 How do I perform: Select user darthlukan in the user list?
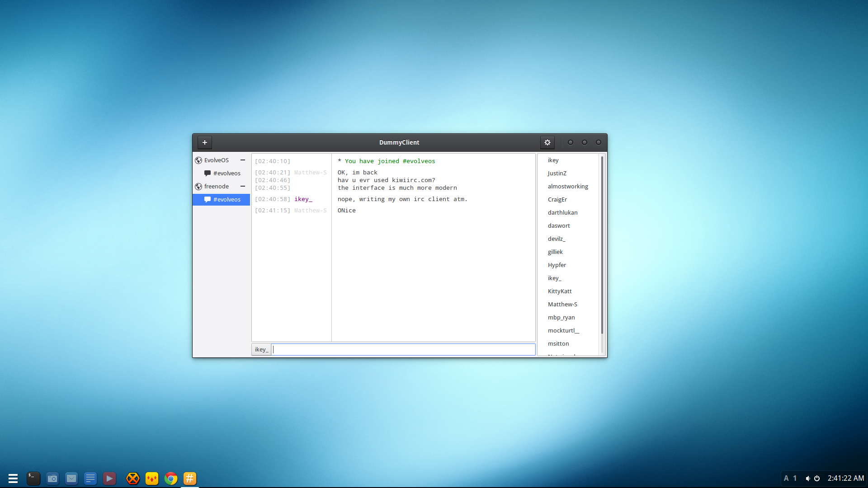coord(562,213)
